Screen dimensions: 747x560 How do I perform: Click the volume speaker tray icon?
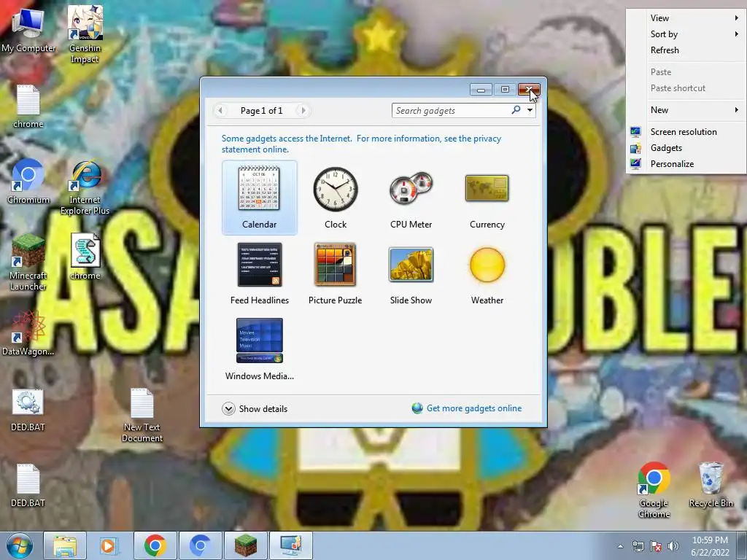coord(673,546)
